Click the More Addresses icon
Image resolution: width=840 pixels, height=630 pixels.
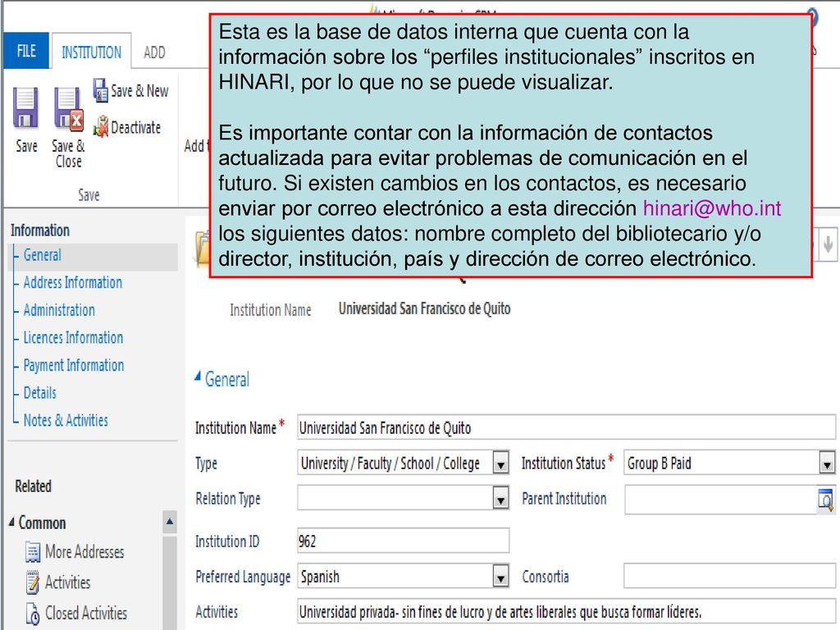(33, 552)
